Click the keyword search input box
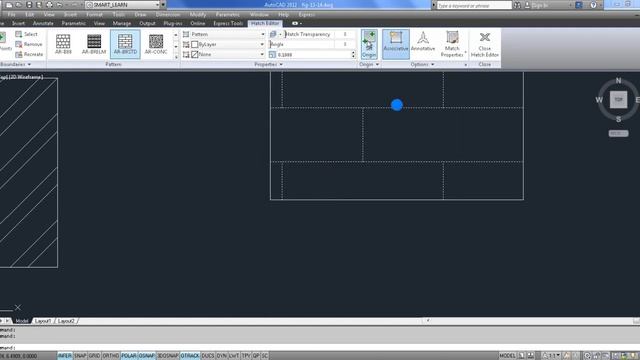640x360 pixels. point(474,5)
